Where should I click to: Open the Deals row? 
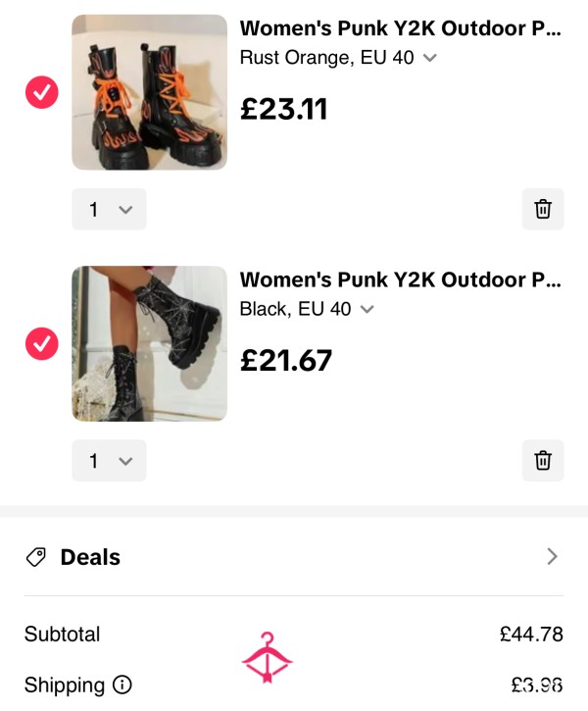coord(294,557)
